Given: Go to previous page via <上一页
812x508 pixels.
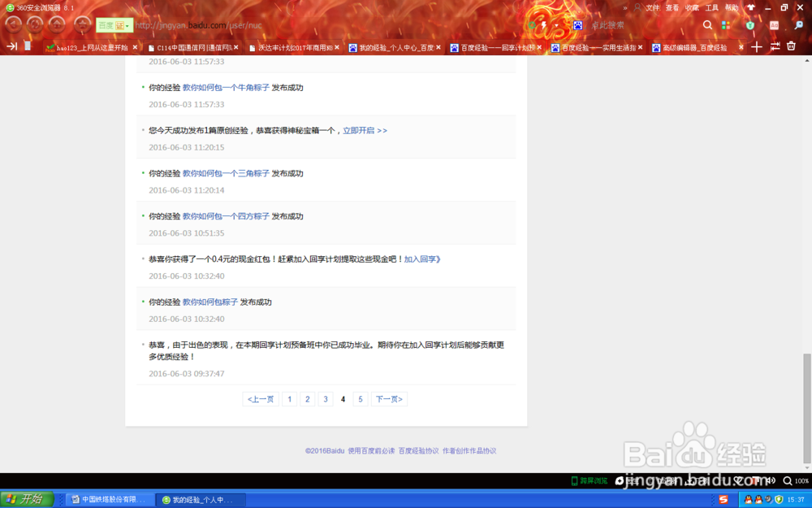Looking at the screenshot, I should point(261,399).
